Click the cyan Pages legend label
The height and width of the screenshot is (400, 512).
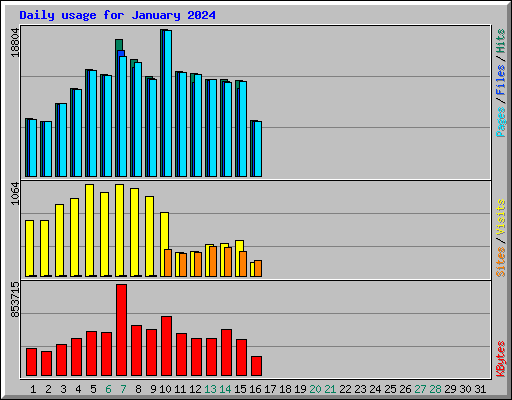[501, 122]
